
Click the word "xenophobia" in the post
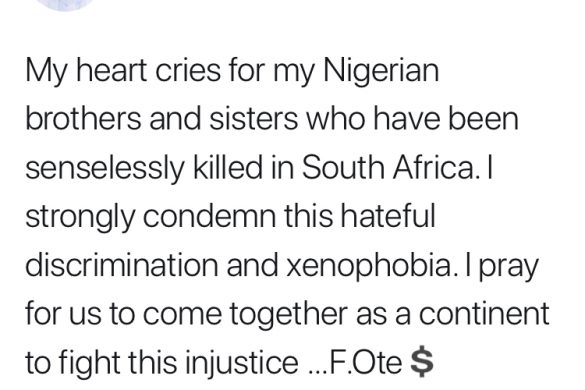pos(372,266)
